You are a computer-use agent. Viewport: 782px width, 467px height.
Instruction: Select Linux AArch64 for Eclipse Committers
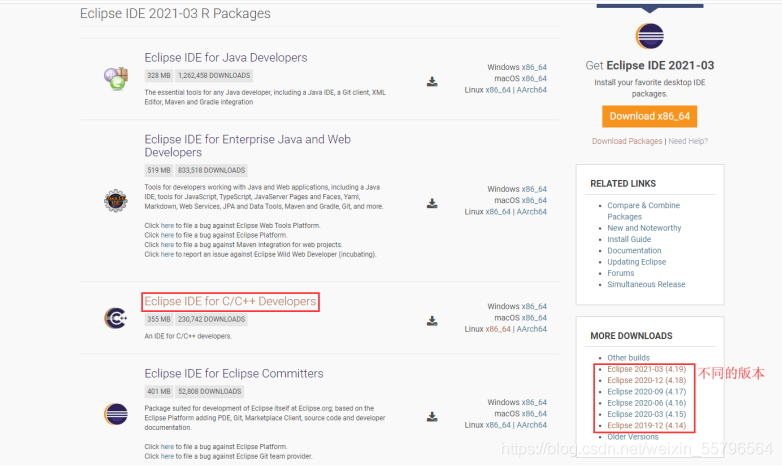pyautogui.click(x=532, y=425)
